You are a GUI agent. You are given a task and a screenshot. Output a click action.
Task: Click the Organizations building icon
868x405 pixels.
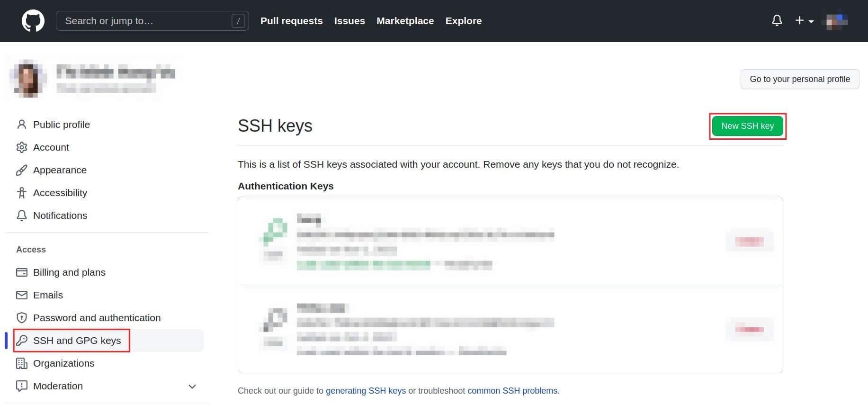tap(22, 363)
